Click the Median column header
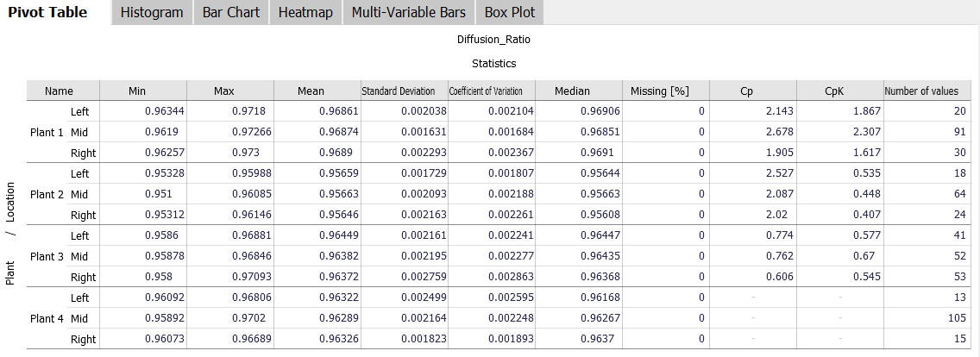 tap(572, 91)
